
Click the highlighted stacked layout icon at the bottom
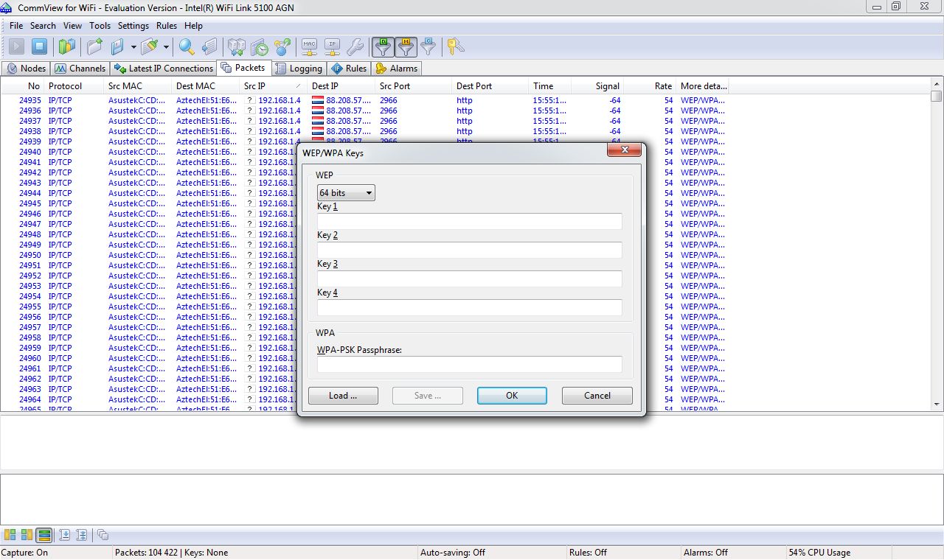[44, 535]
